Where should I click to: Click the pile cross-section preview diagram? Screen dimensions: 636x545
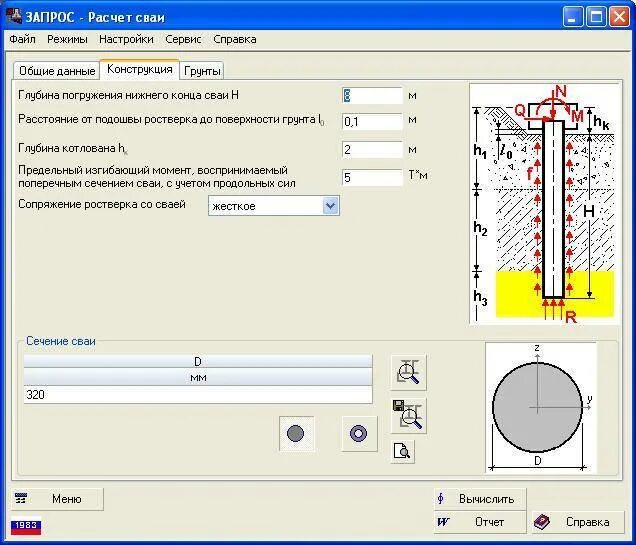541,408
